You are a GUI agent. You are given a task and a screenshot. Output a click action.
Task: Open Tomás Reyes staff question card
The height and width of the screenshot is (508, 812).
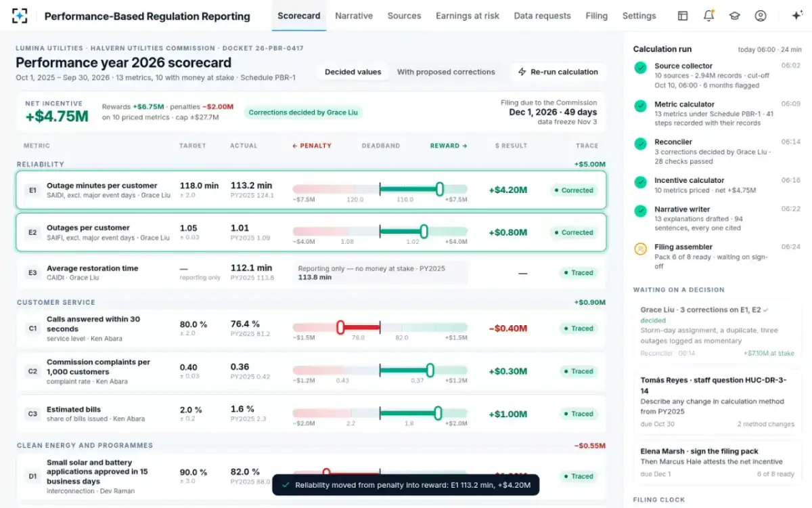pyautogui.click(x=717, y=403)
